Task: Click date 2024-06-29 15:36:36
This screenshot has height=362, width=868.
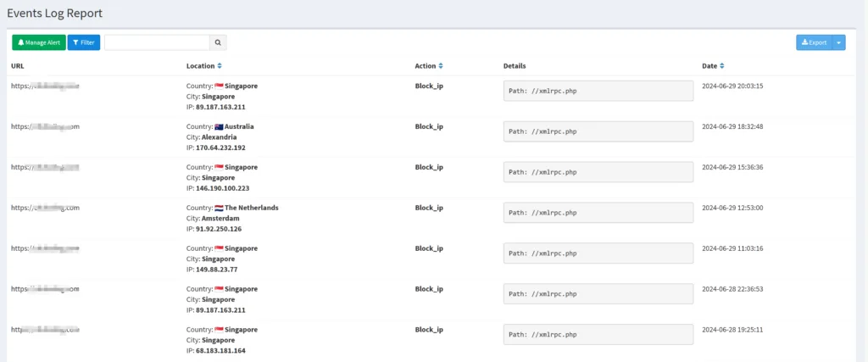Action: click(732, 167)
